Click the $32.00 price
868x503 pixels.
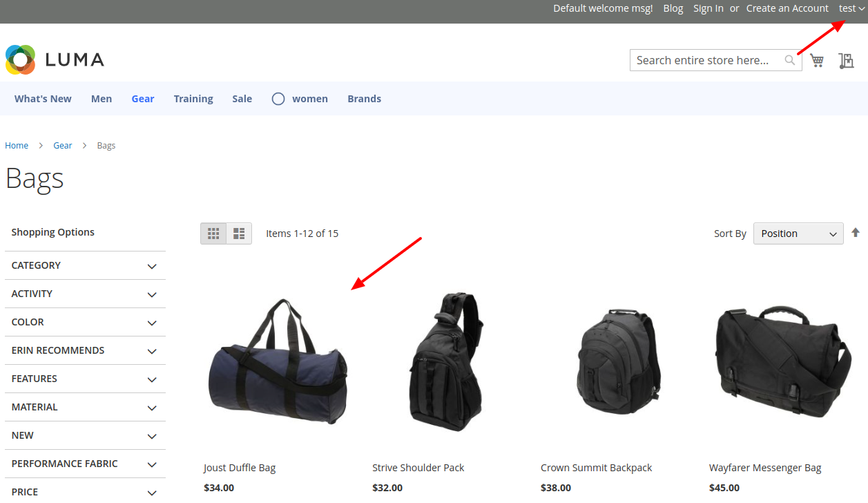pyautogui.click(x=387, y=488)
